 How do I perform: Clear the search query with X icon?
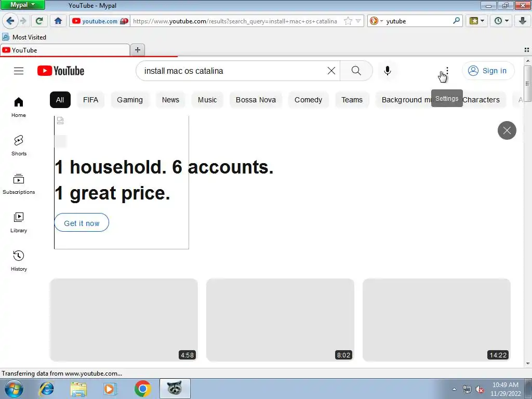point(331,71)
